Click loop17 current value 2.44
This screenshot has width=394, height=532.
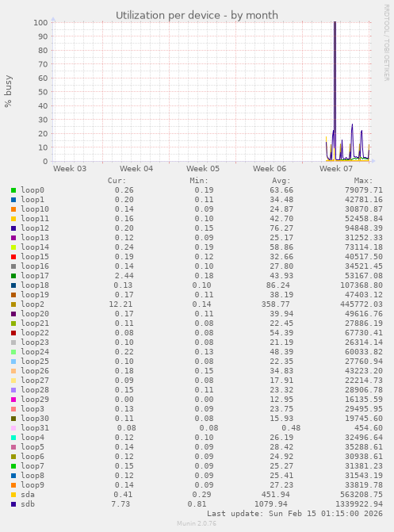(x=124, y=276)
